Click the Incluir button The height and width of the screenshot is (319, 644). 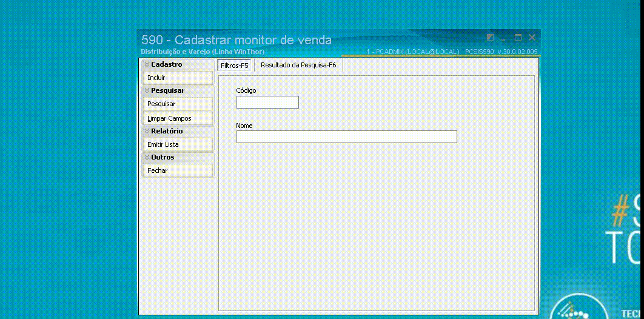pos(178,78)
